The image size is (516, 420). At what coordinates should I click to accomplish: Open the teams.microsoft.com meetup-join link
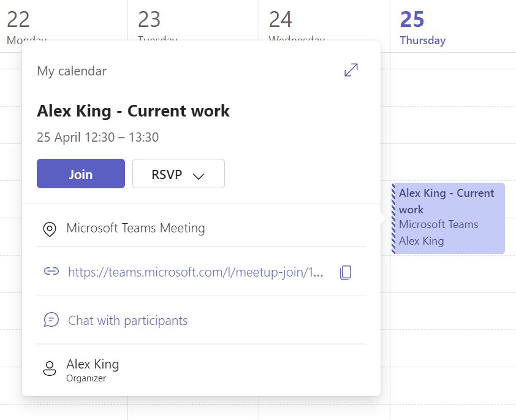195,272
